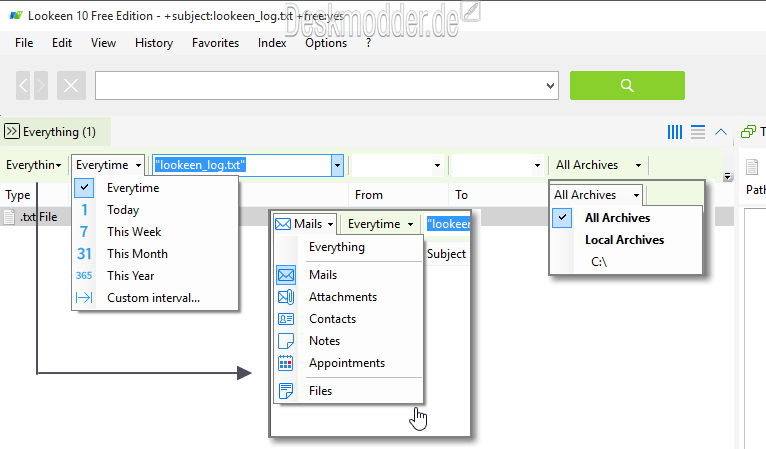Go back with the left arrow button
This screenshot has height=449, width=766.
(23, 86)
